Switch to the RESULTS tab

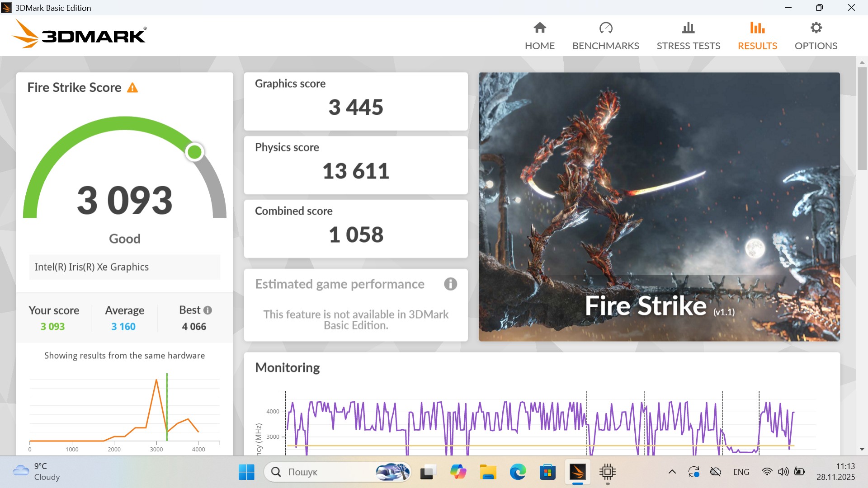click(757, 46)
